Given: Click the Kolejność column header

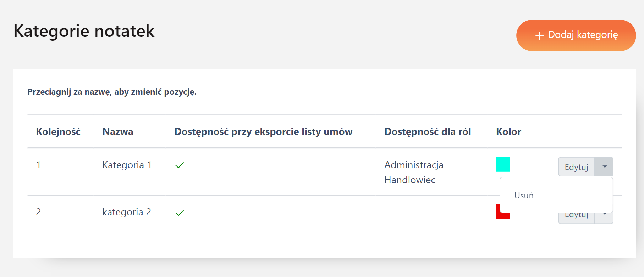Looking at the screenshot, I should [x=58, y=132].
